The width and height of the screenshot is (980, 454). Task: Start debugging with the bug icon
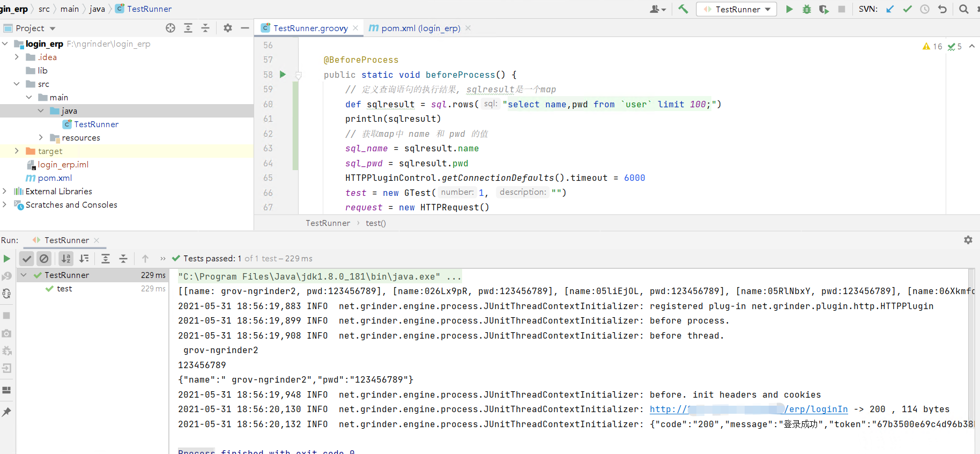806,9
